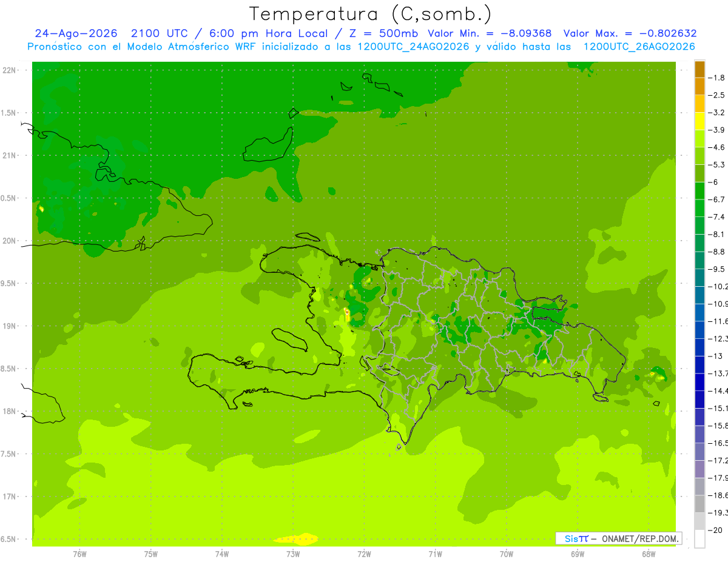
Task: Pick the teal legend band between -9.5 and -10.2
Action: (x=699, y=278)
